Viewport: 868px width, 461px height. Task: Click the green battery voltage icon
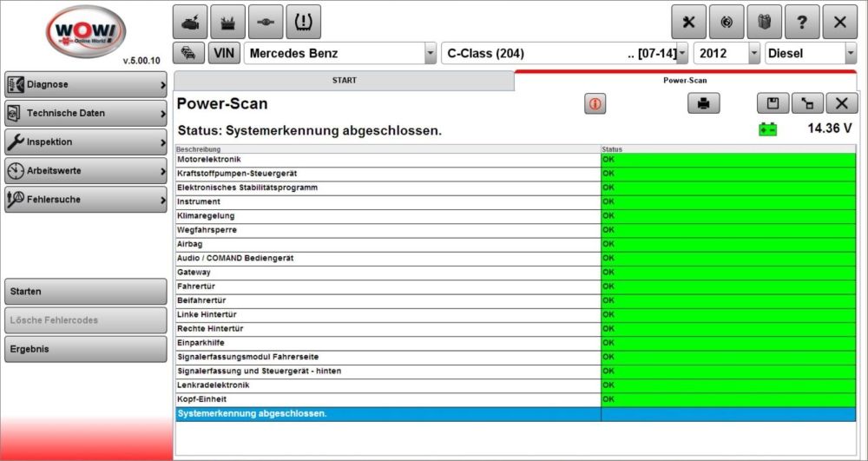point(767,130)
